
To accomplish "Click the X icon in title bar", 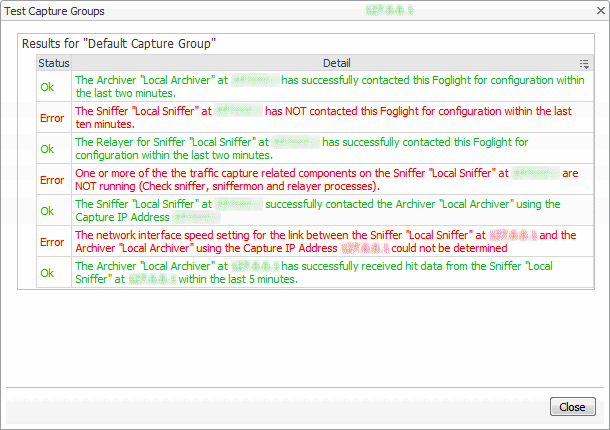I will [601, 11].
